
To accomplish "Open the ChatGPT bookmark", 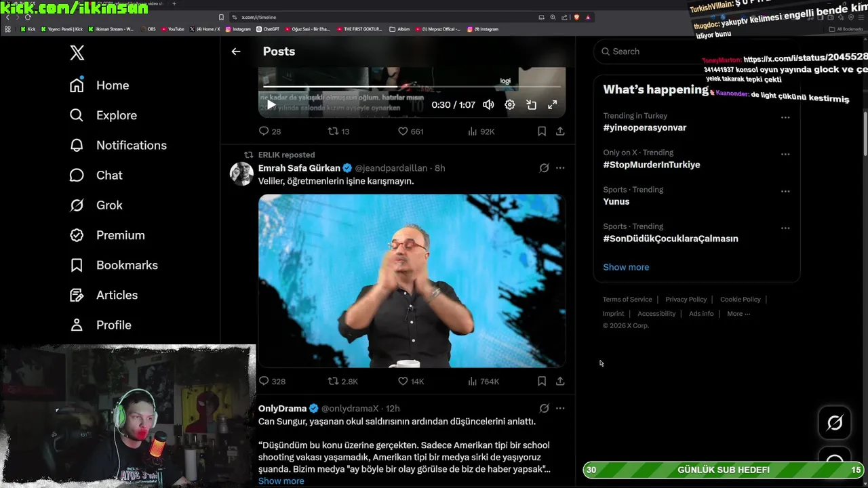I will (x=268, y=29).
